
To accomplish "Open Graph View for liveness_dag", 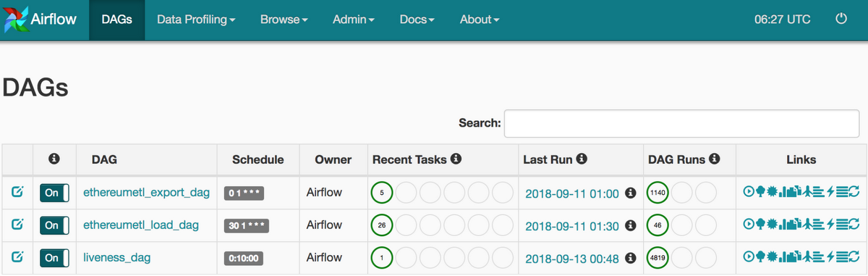I will point(772,257).
